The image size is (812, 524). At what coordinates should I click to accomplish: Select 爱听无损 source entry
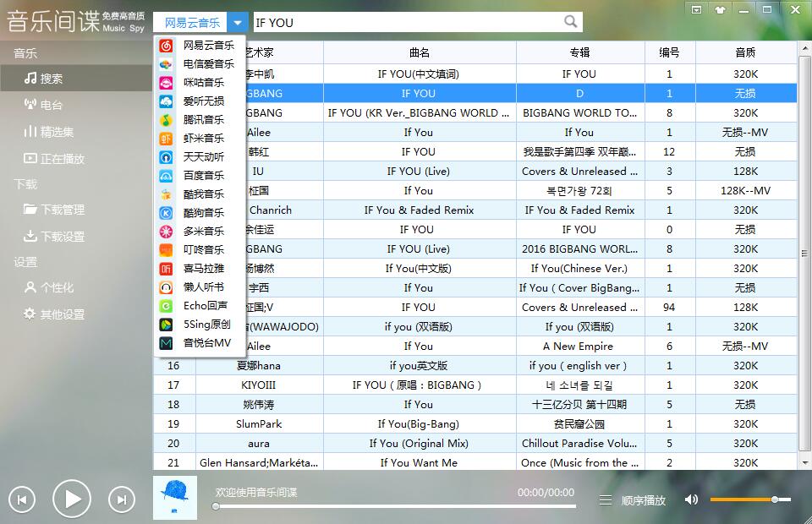click(x=200, y=101)
